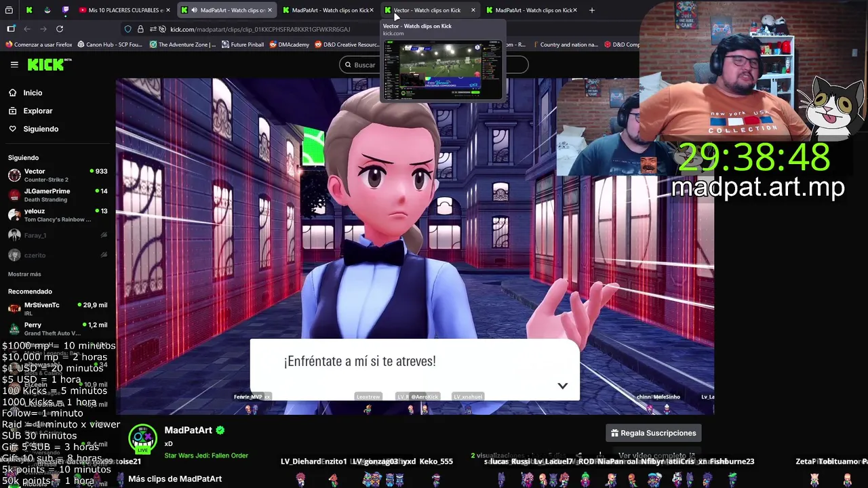This screenshot has width=868, height=488.
Task: Close the active MadPatArt tab
Action: coord(270,10)
